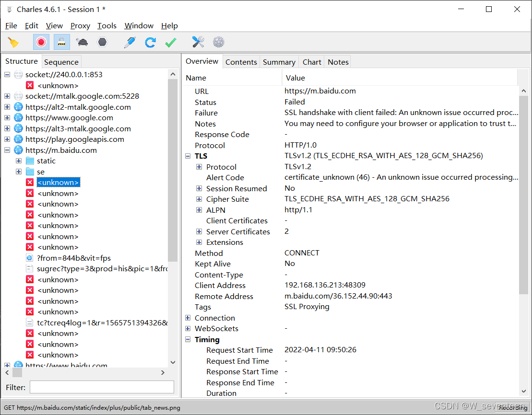Expand the Connection section
This screenshot has width=532, height=415.
(x=188, y=318)
